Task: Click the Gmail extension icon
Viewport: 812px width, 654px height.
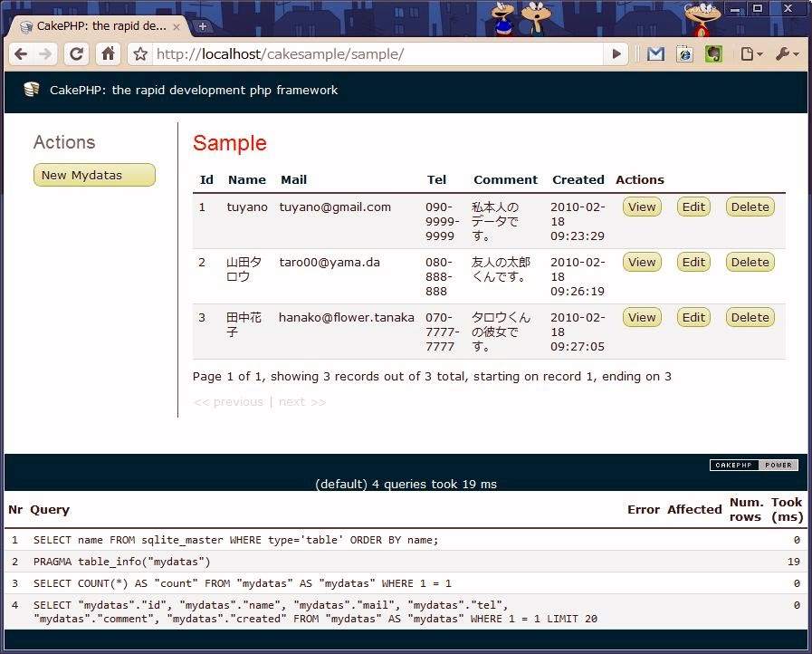Action: point(655,54)
